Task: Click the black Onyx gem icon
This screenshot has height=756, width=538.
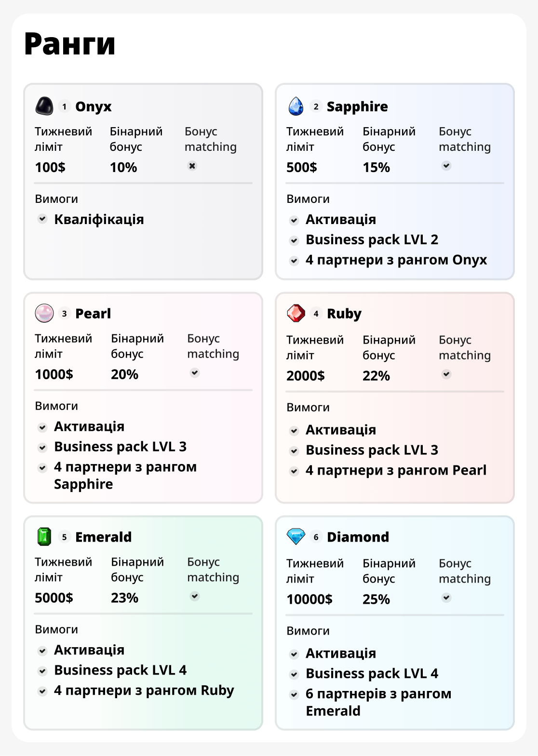Action: (x=44, y=106)
